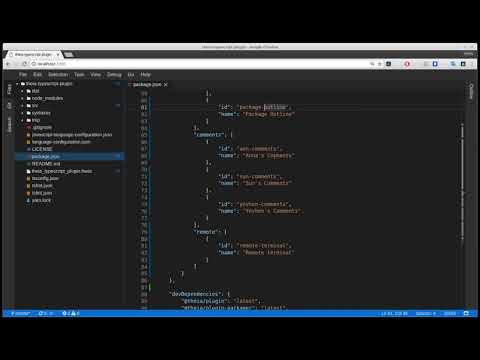The width and height of the screenshot is (480, 360).
Task: Open the Files side panel tab
Action: pos(9,89)
